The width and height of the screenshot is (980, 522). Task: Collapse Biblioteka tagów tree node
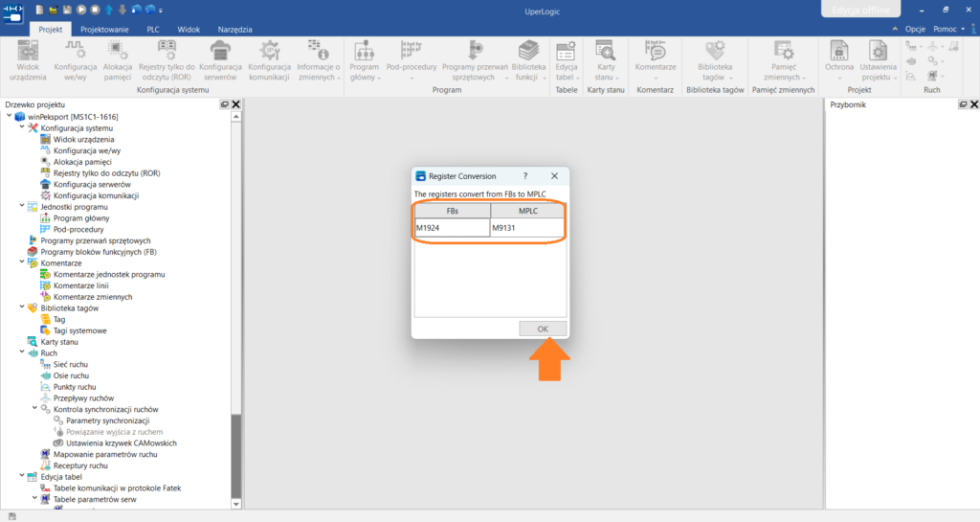point(22,307)
